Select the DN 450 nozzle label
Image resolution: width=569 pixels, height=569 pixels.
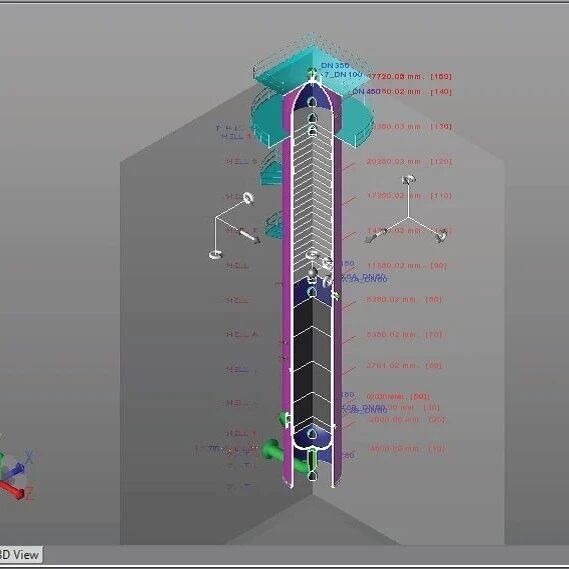point(366,91)
